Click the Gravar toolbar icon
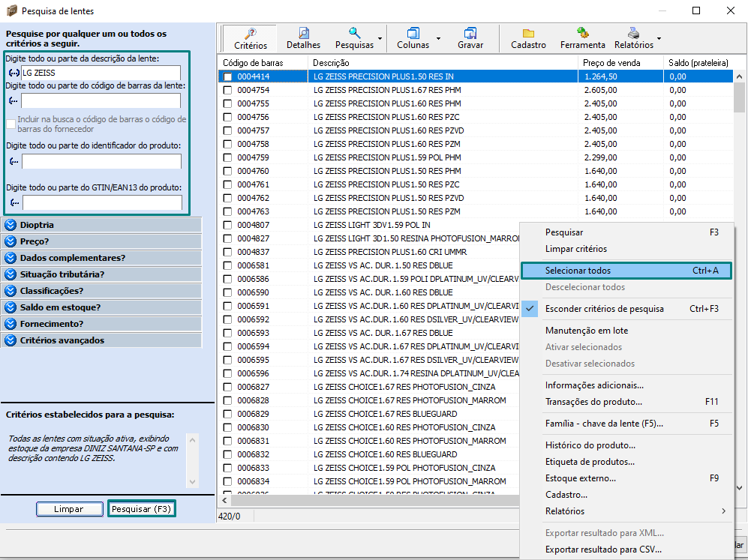 pos(470,33)
